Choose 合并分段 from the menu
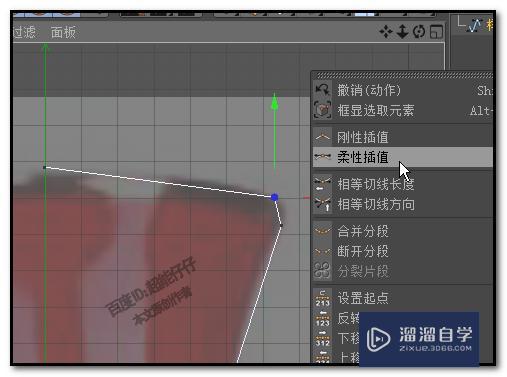This screenshot has height=377, width=507. tap(402, 231)
